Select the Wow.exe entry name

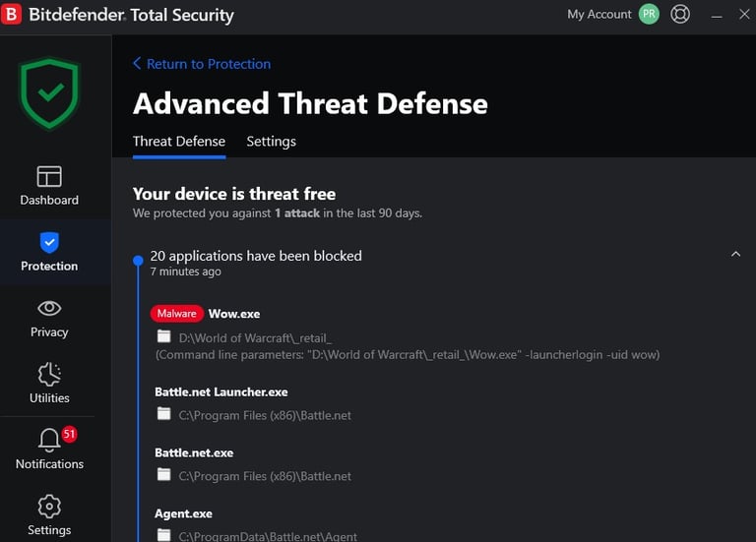pos(234,314)
